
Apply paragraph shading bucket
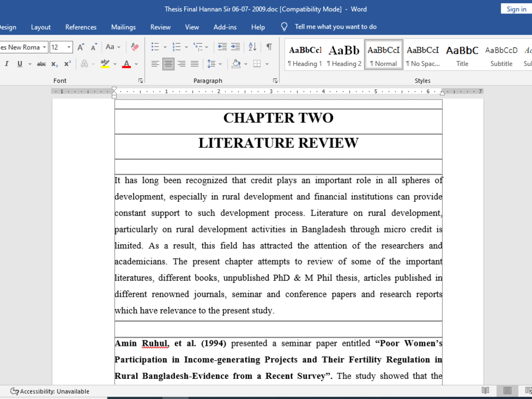click(236, 64)
